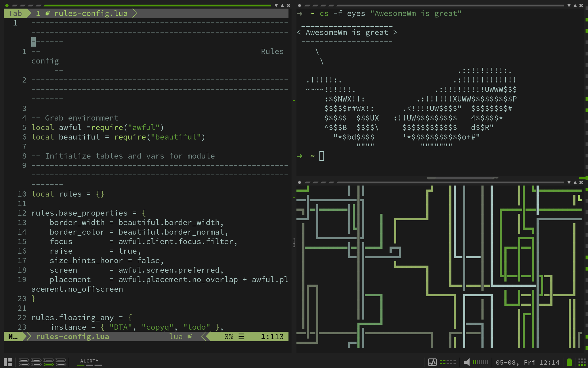Image resolution: width=588 pixels, height=368 pixels.
Task: Click the lua filetype label in statusline
Action: [x=176, y=336]
